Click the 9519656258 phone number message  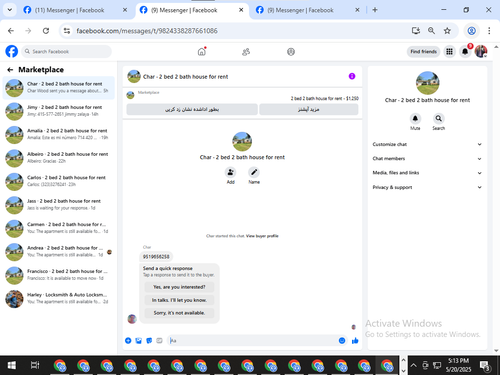click(x=156, y=257)
